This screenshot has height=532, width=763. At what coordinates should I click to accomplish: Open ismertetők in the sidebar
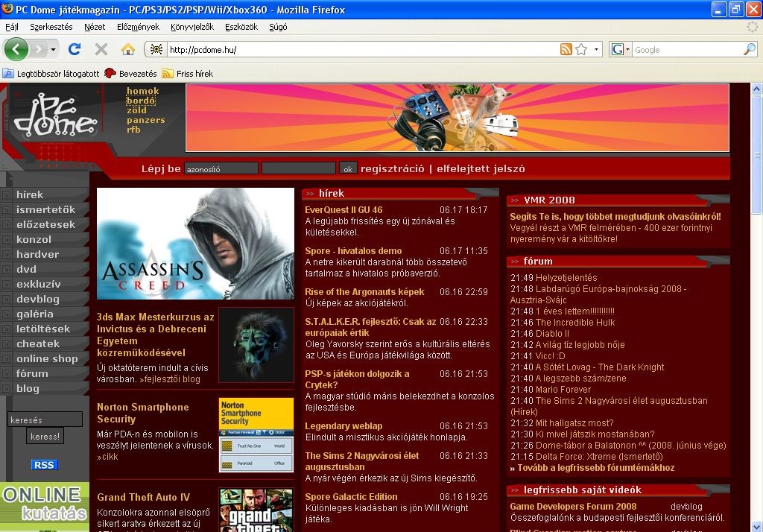[45, 209]
